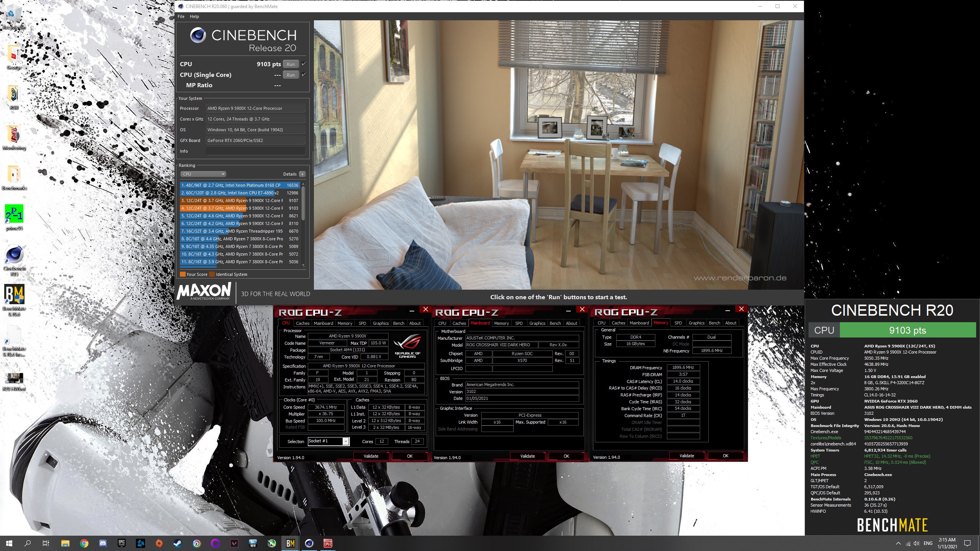Click the empty Info input field

click(x=255, y=151)
